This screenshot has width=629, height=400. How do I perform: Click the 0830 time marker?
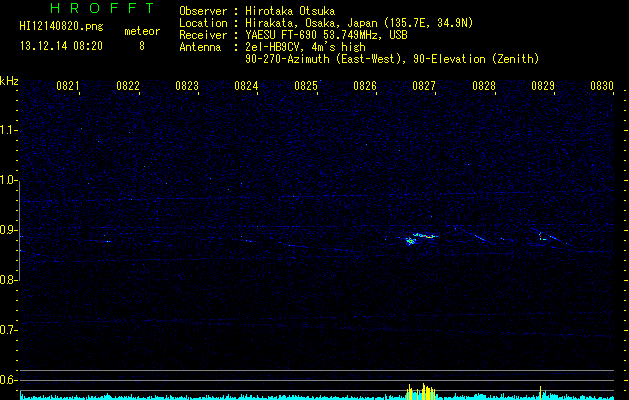tap(602, 86)
